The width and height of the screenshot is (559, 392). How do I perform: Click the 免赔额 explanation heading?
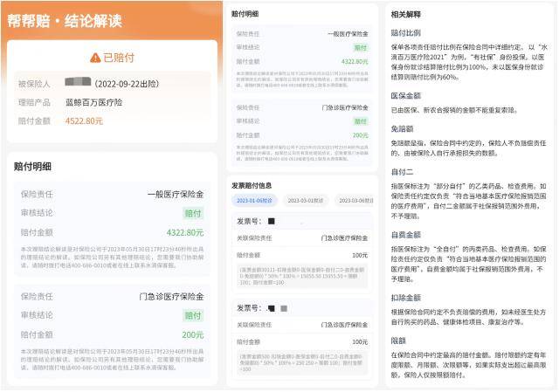401,127
